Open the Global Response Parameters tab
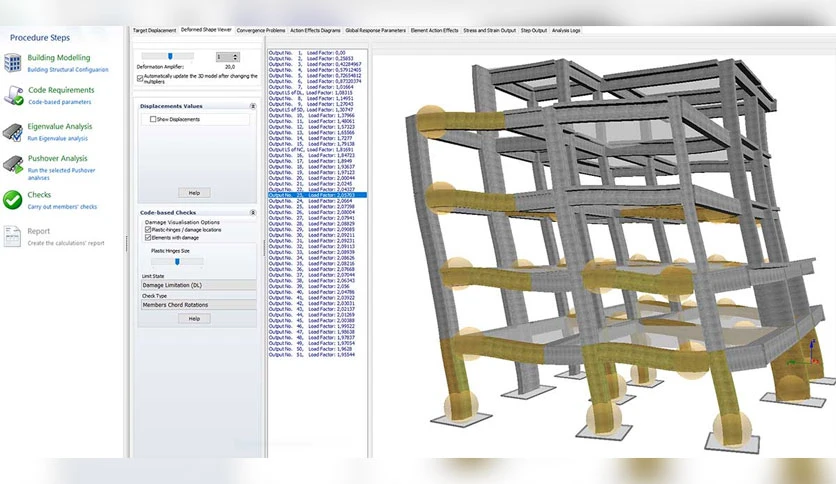 tap(375, 30)
